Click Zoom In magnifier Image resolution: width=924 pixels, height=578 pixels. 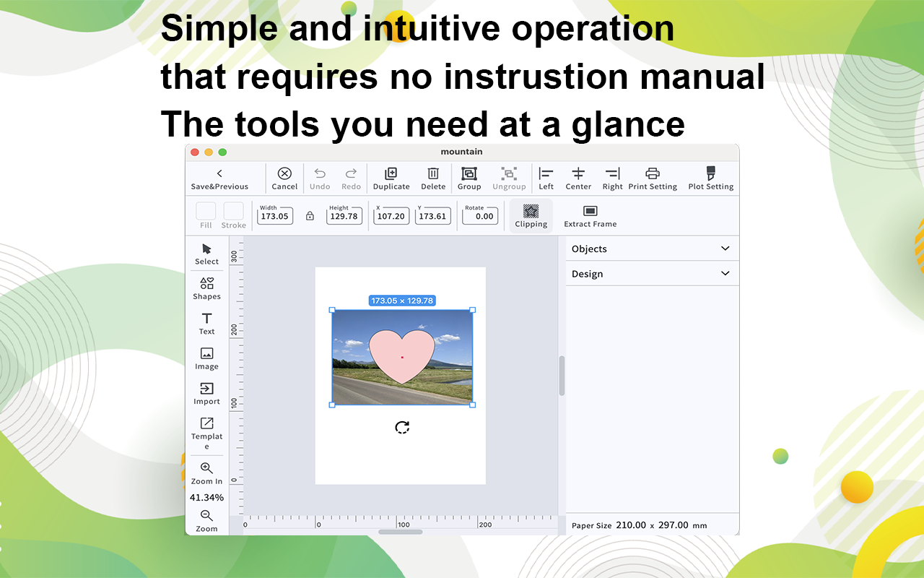pos(206,468)
